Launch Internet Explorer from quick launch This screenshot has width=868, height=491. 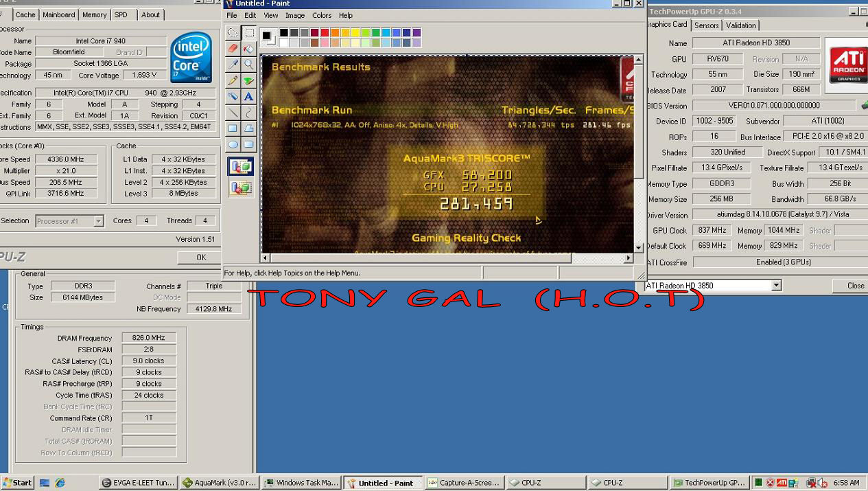pos(60,483)
